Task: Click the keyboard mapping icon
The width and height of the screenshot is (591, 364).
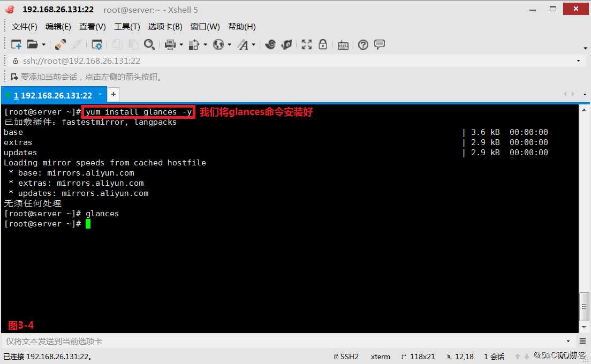Action: (343, 45)
